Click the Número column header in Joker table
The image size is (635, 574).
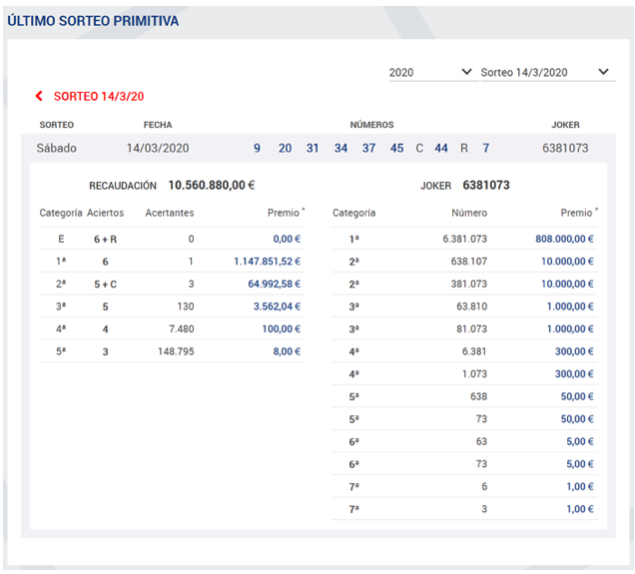pos(469,213)
